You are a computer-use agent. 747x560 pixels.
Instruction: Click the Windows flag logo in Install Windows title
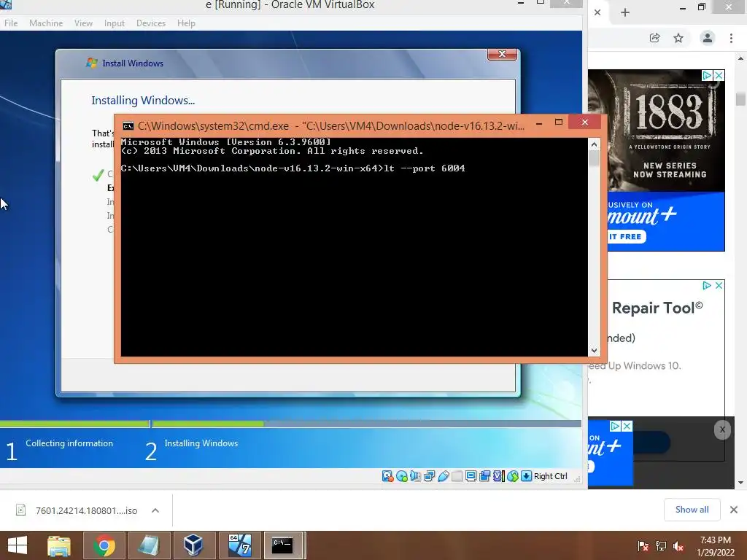click(x=91, y=63)
